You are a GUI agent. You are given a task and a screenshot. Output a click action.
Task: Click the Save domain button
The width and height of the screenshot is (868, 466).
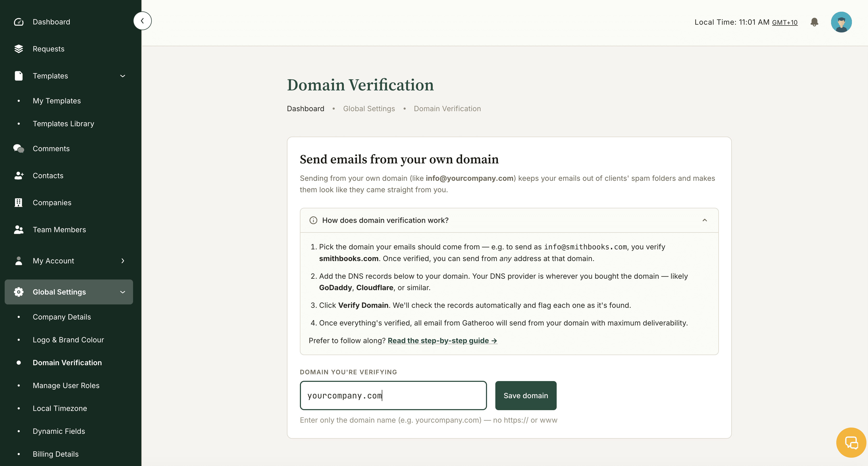[526, 396]
